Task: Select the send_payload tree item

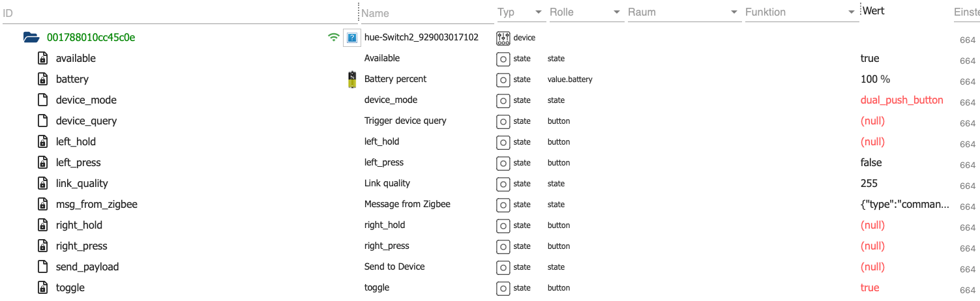Action: coord(87,267)
